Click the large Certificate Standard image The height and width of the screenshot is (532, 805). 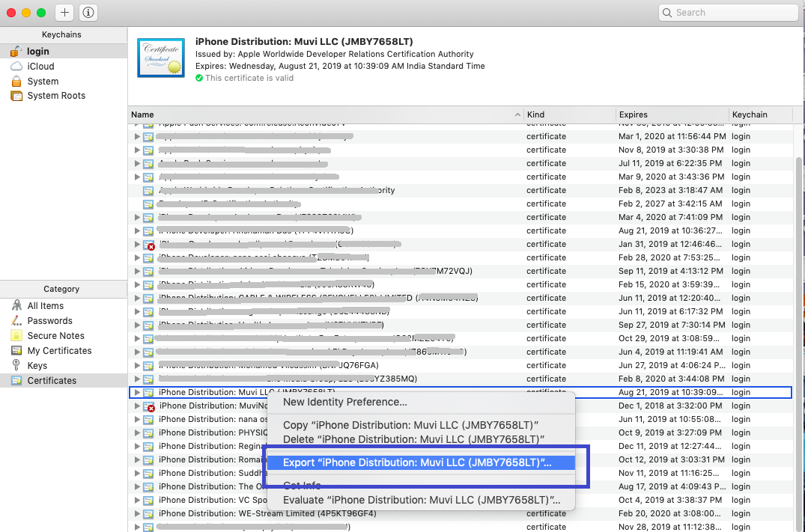[x=161, y=58]
